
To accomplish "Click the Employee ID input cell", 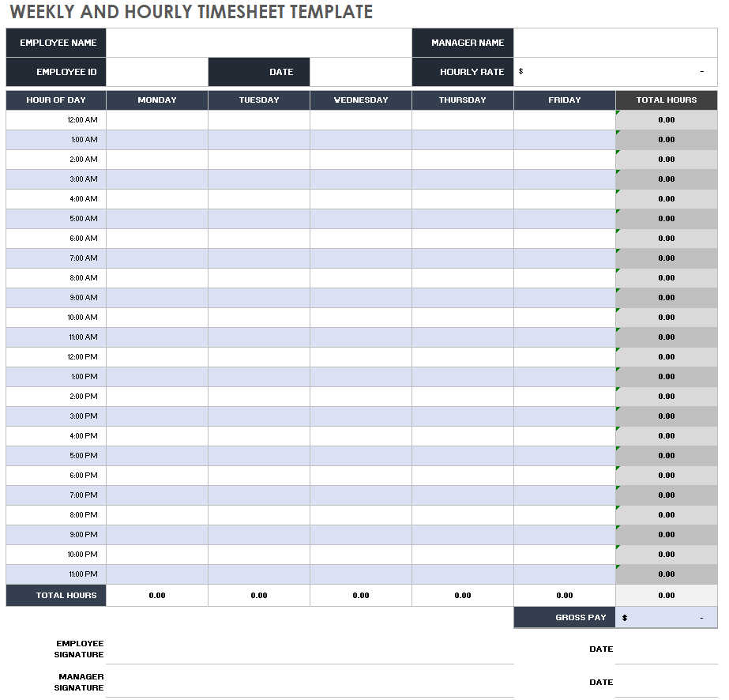I will pyautogui.click(x=157, y=72).
